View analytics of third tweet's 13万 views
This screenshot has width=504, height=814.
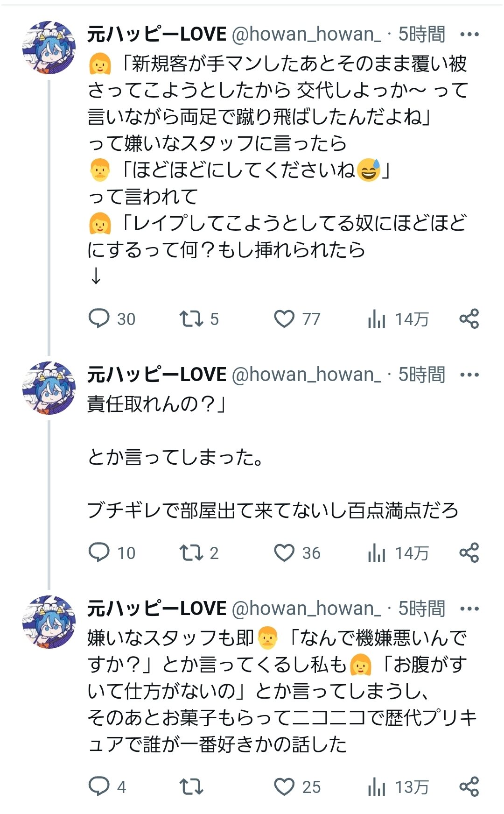coord(377,787)
